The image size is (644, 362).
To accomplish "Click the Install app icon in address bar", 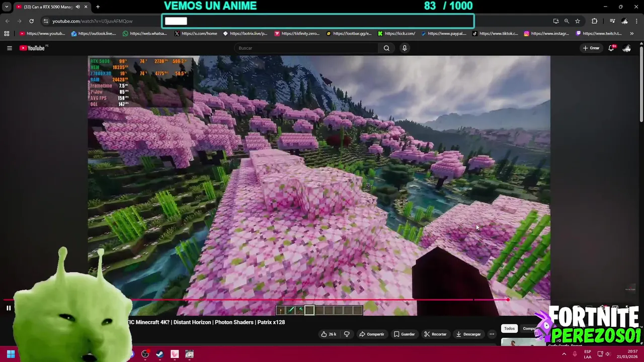I will [555, 21].
